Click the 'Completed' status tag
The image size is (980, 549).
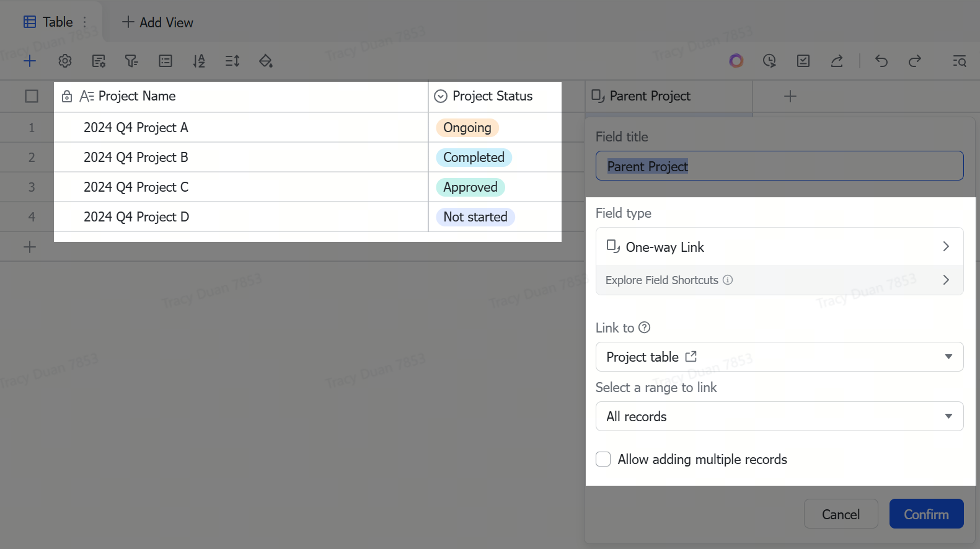(x=474, y=158)
